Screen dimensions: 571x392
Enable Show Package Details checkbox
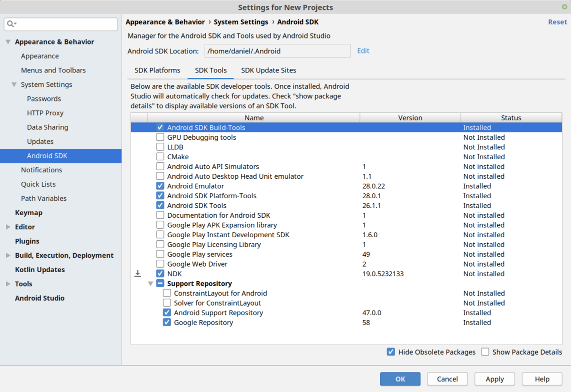click(x=485, y=352)
